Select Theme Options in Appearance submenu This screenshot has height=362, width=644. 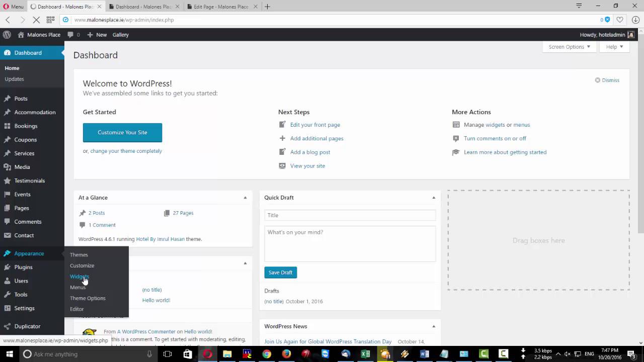[88, 298]
